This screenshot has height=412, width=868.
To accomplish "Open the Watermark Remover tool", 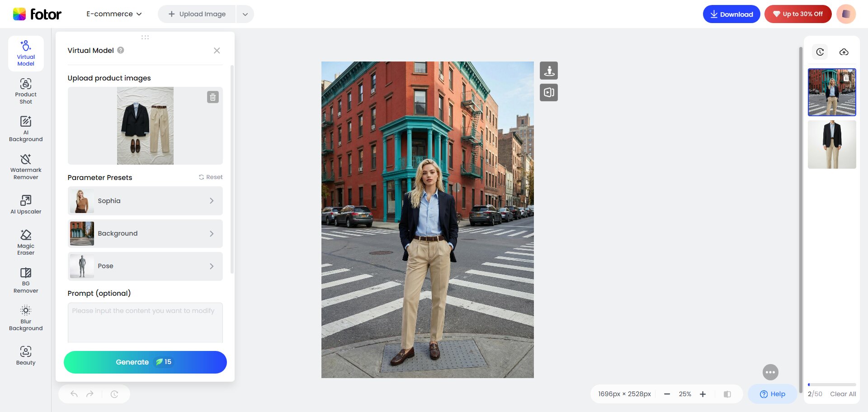I will click(26, 166).
